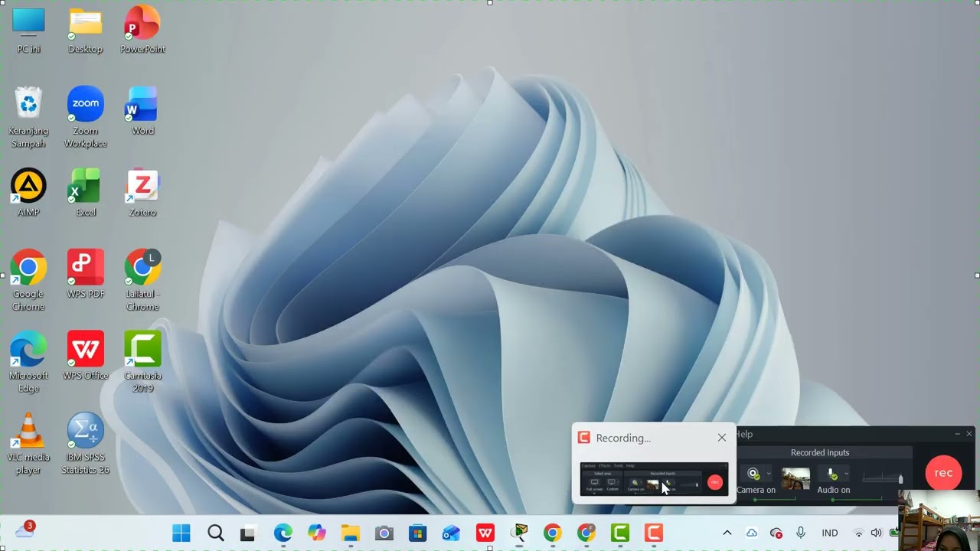Select the AIMP desktop icon
The width and height of the screenshot is (980, 551).
tap(28, 193)
